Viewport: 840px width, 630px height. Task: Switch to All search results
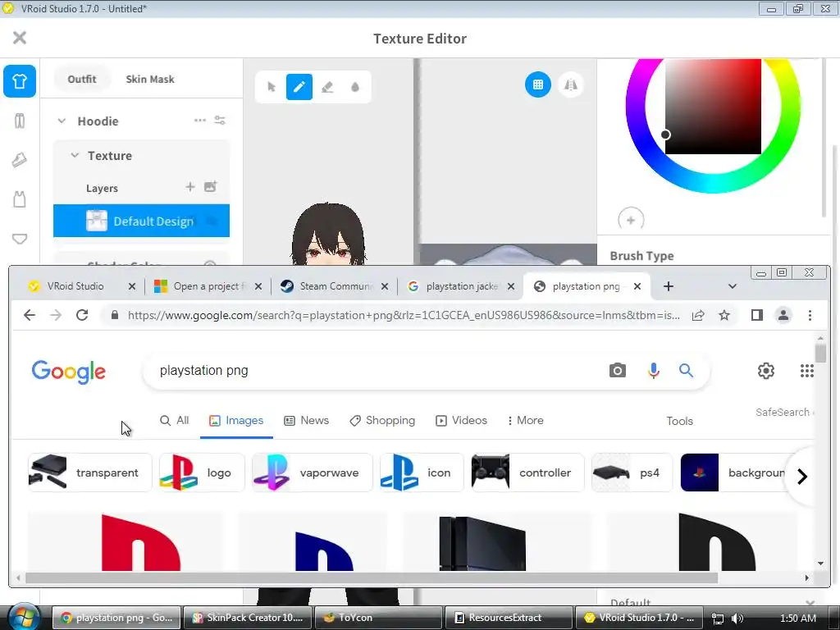(x=175, y=421)
